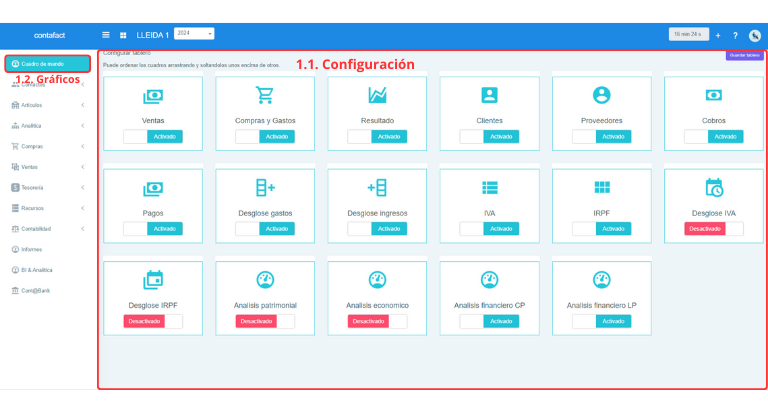Click the plus icon in top bar
This screenshot has height=413, width=768.
[x=717, y=35]
